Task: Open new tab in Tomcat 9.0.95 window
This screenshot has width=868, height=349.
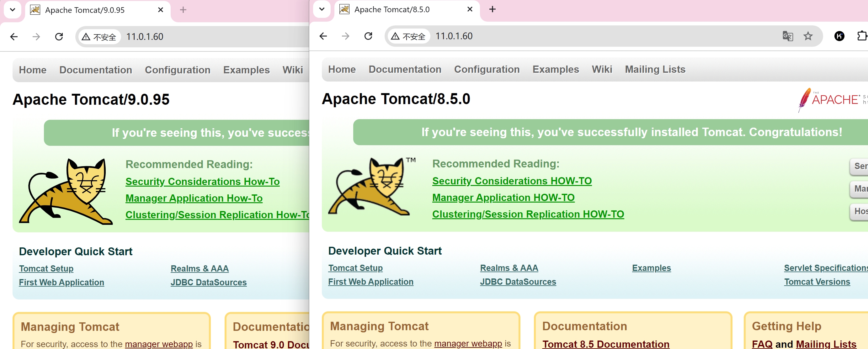Action: tap(183, 10)
